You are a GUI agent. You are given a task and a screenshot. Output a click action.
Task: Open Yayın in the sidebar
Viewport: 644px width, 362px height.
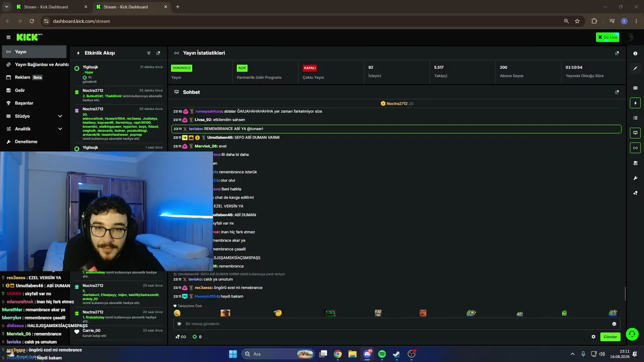(x=34, y=52)
